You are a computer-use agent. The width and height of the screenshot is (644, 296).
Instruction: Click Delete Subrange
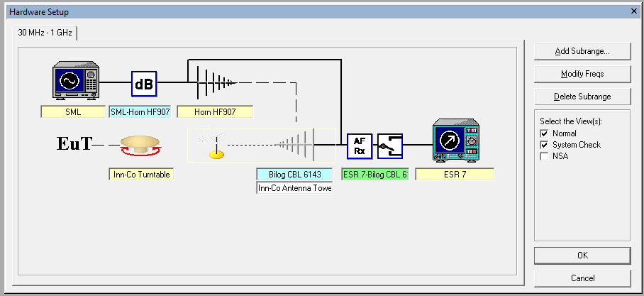pos(582,97)
